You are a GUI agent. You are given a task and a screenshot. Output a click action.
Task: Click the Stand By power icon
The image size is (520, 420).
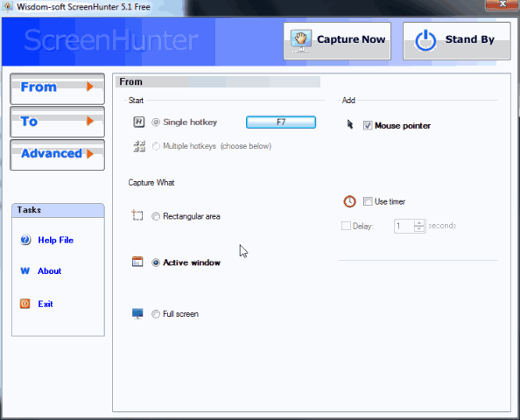[425, 41]
